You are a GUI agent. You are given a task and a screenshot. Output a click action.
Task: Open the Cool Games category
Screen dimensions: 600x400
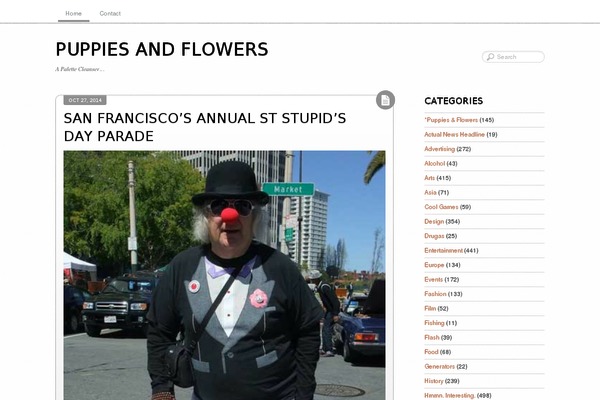(441, 207)
